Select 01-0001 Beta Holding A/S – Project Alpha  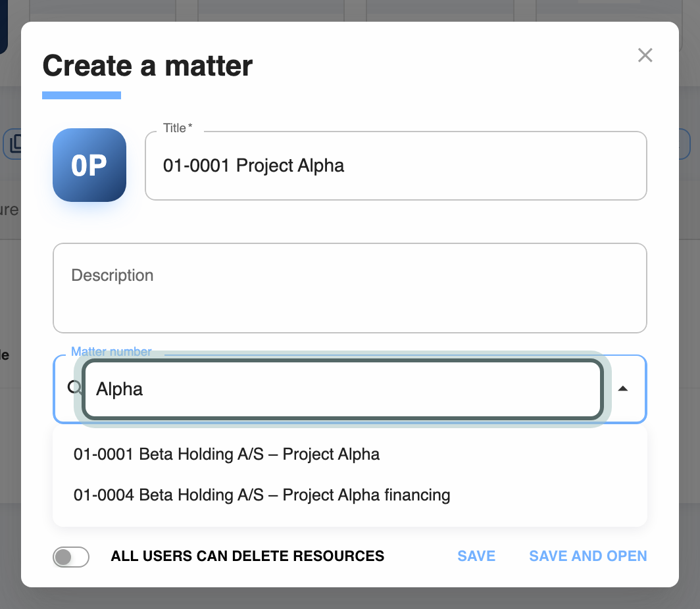tap(350, 454)
